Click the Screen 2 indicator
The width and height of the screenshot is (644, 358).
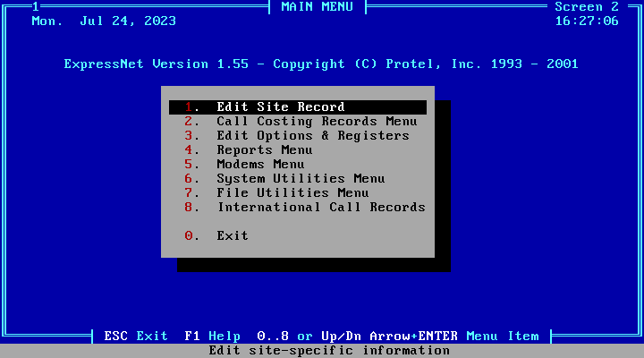pos(586,7)
